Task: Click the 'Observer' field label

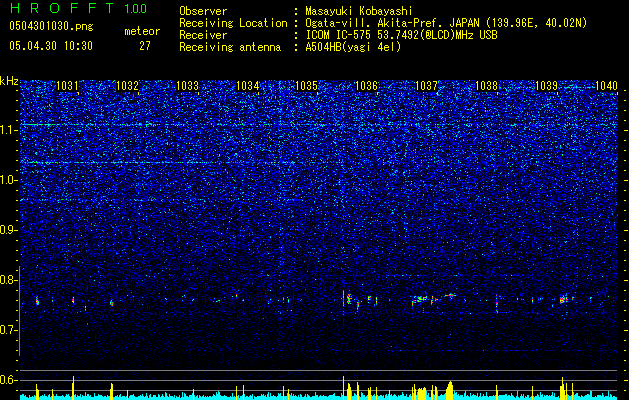Action: [203, 11]
